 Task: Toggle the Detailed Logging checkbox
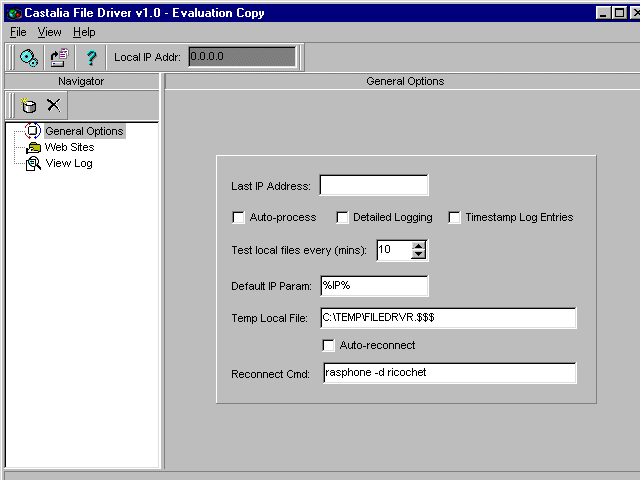pos(342,217)
